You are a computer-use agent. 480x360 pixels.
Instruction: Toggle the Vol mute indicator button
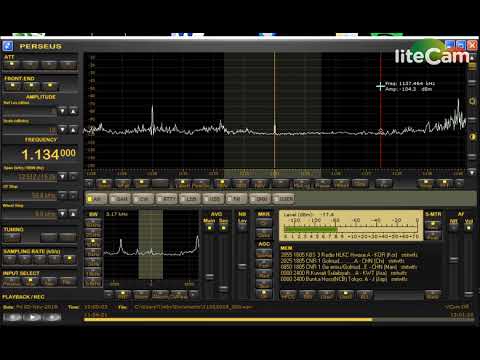click(x=469, y=228)
